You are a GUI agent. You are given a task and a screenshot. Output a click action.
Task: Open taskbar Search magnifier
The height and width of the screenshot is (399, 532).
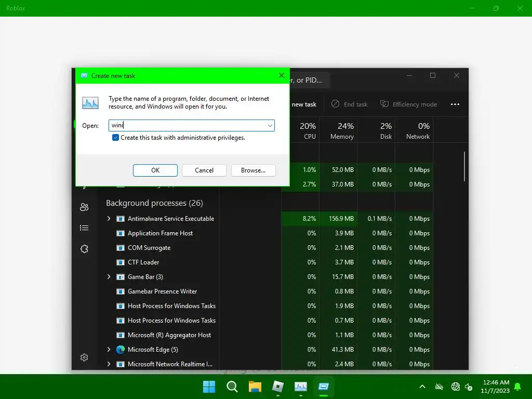pyautogui.click(x=232, y=387)
